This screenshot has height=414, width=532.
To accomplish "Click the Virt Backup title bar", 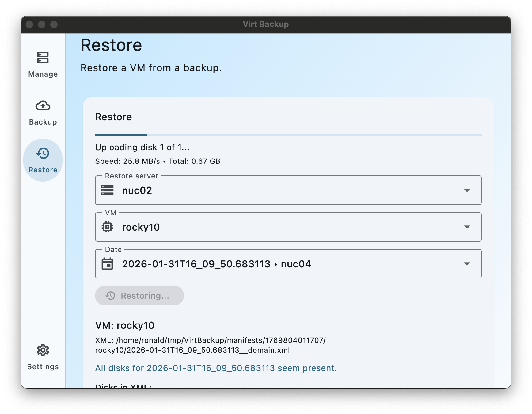I will pyautogui.click(x=266, y=24).
